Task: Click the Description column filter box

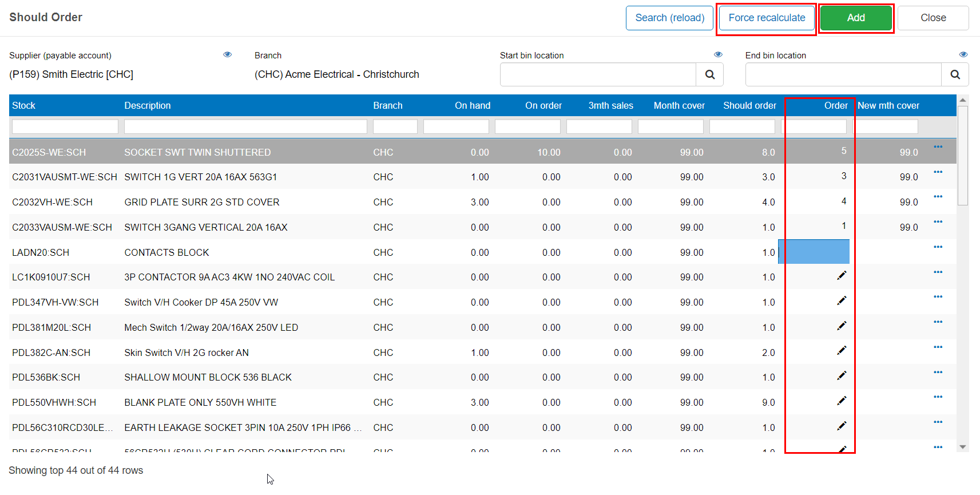Action: [x=245, y=126]
